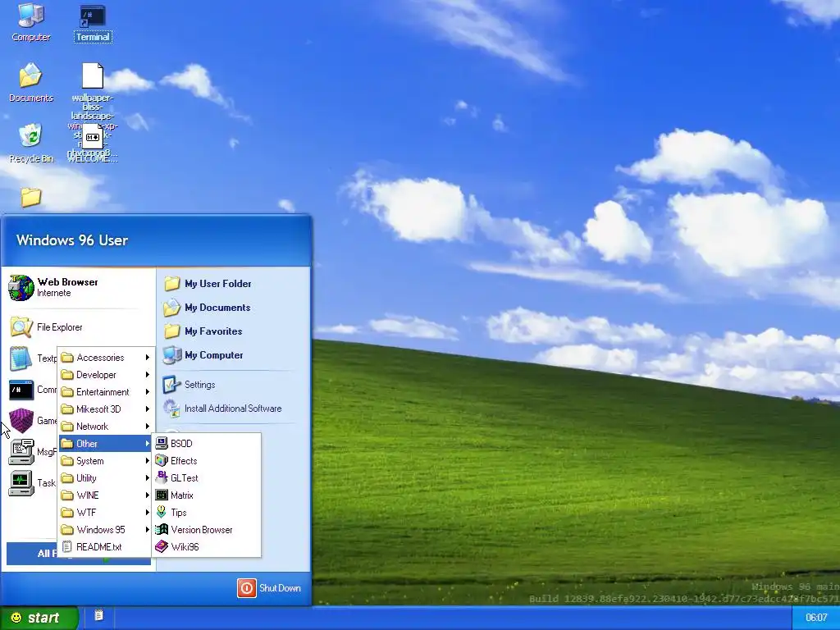The image size is (840, 630).
Task: Open Version Browser from Other submenu
Action: 207,529
